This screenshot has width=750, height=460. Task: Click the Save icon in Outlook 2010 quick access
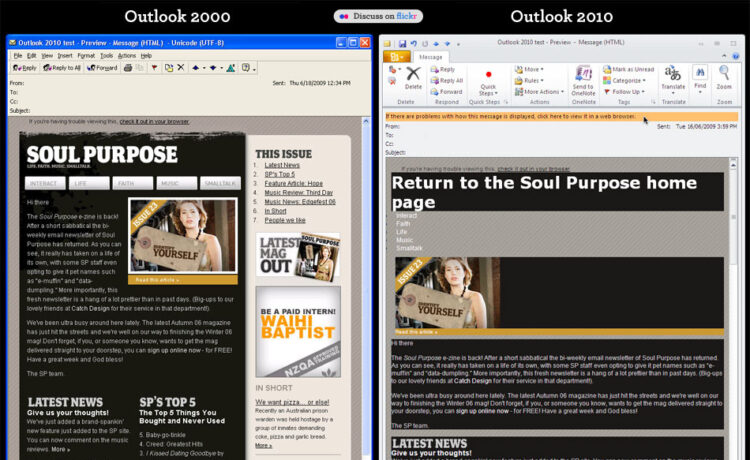click(x=402, y=44)
